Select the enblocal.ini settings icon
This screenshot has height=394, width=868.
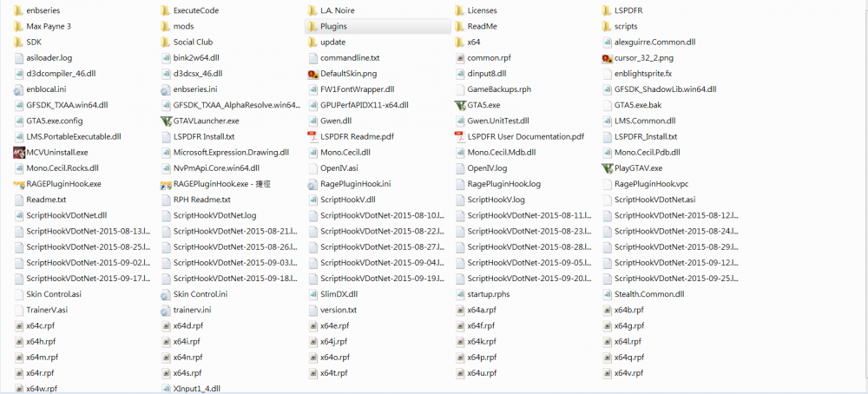[x=18, y=89]
